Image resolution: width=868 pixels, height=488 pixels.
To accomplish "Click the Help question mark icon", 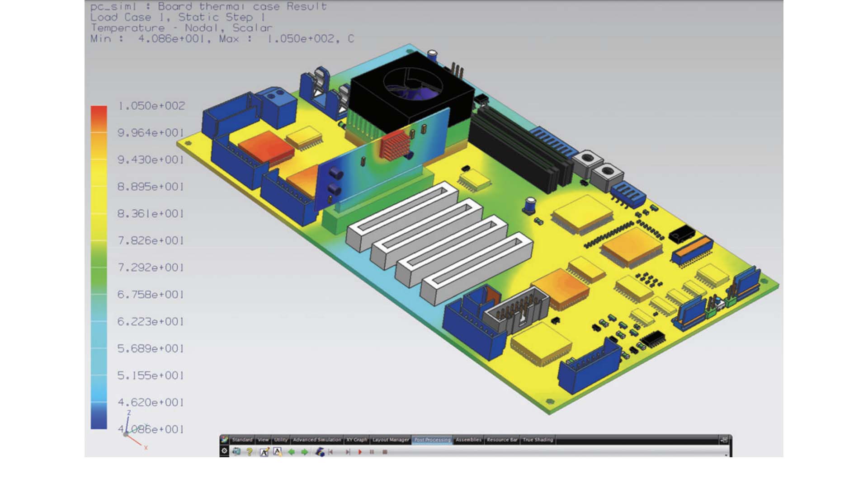I will coord(250,452).
